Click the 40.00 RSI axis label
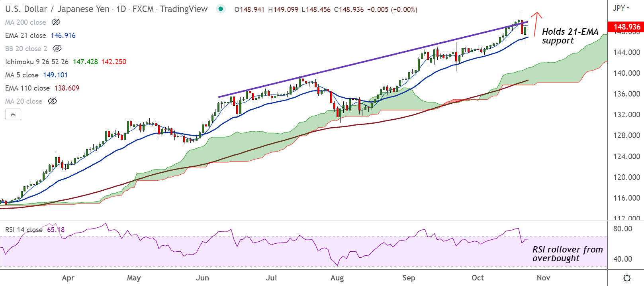The height and width of the screenshot is (286, 644). 622,259
